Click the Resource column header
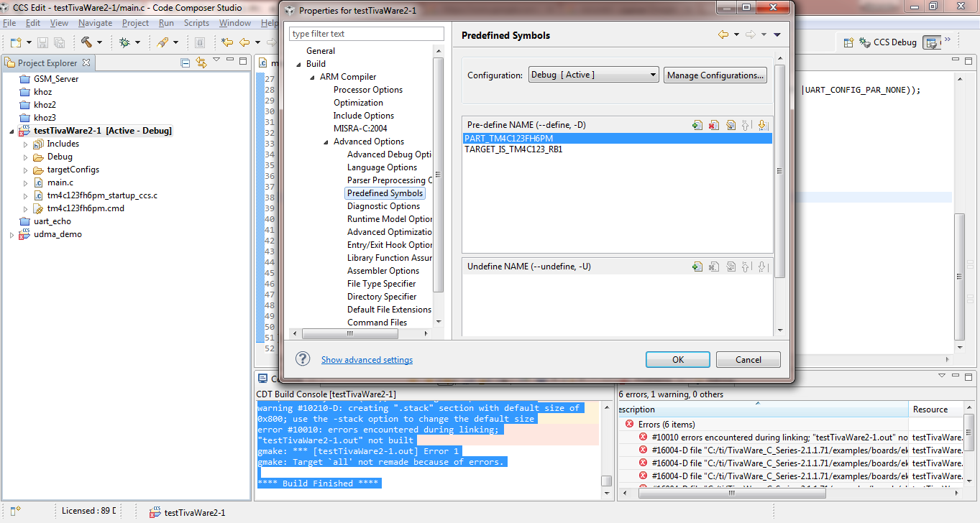The width and height of the screenshot is (980, 523). click(x=935, y=409)
